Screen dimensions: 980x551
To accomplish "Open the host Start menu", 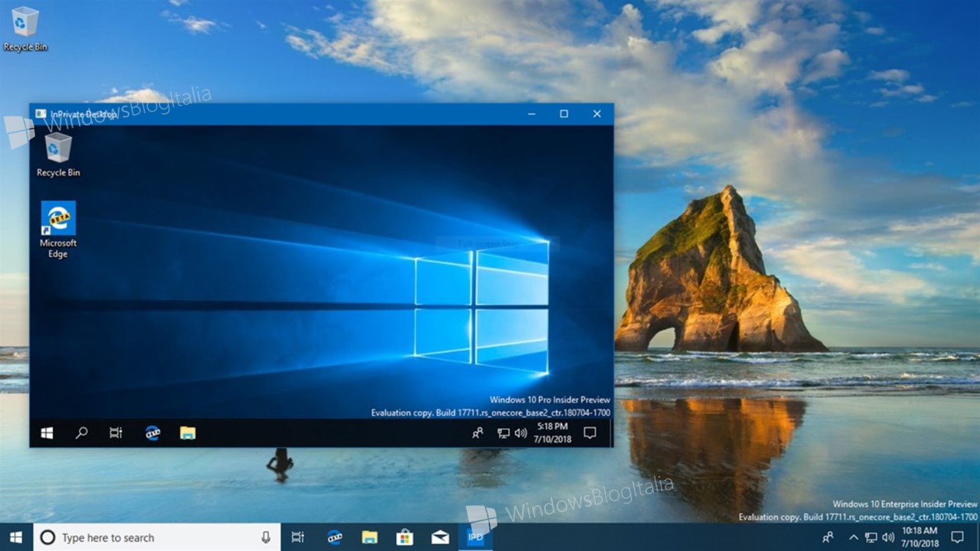I will click(15, 537).
